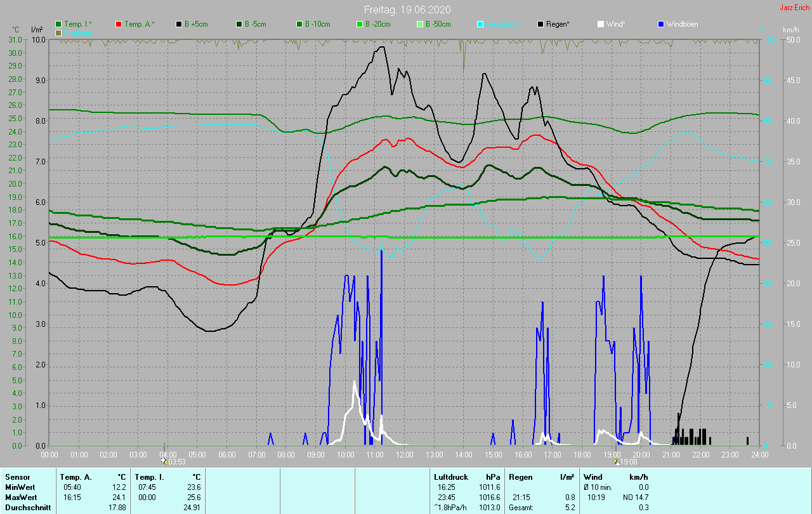The image size is (812, 514).
Task: Click the B -20cm legend swatch
Action: click(x=360, y=24)
